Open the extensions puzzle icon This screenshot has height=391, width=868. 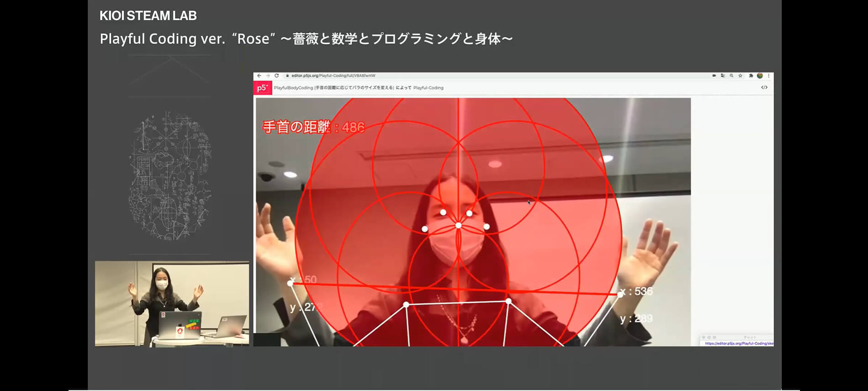coord(751,76)
